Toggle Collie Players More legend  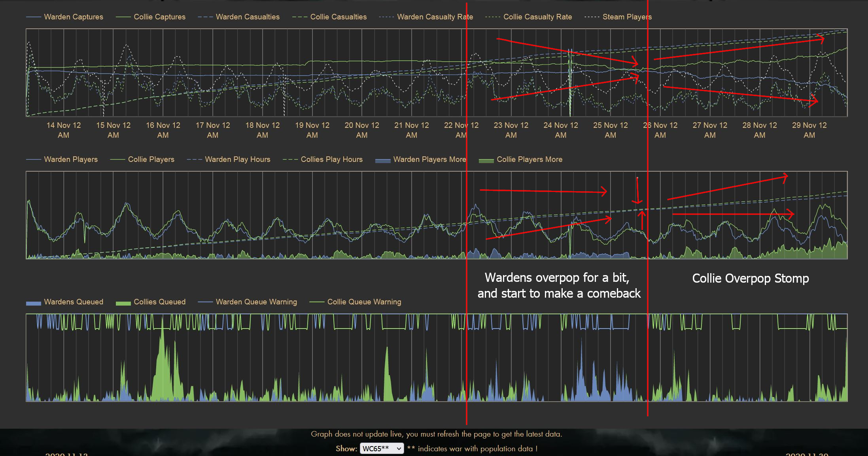click(x=529, y=160)
